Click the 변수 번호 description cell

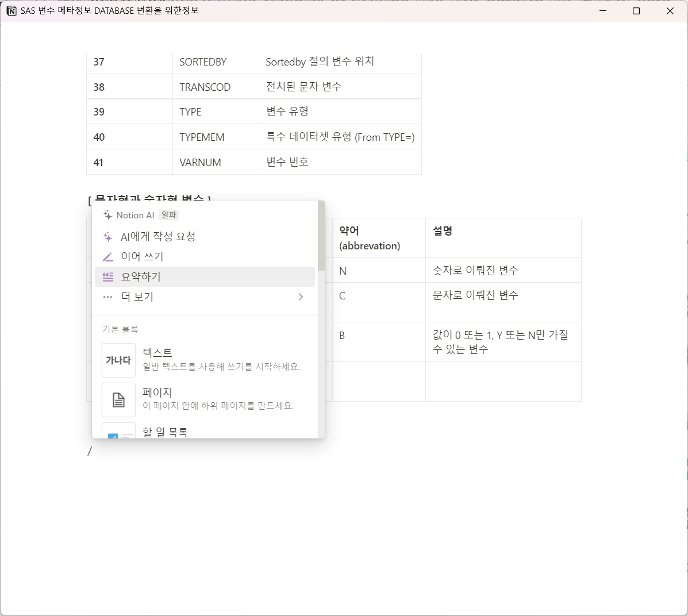point(340,162)
